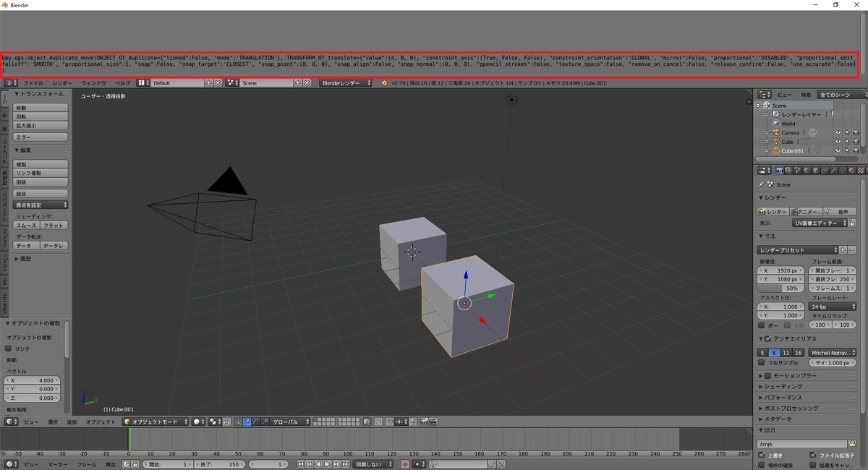Open the オブジェクト menu in 3D header
Viewport: 868px width, 470px height.
click(101, 422)
